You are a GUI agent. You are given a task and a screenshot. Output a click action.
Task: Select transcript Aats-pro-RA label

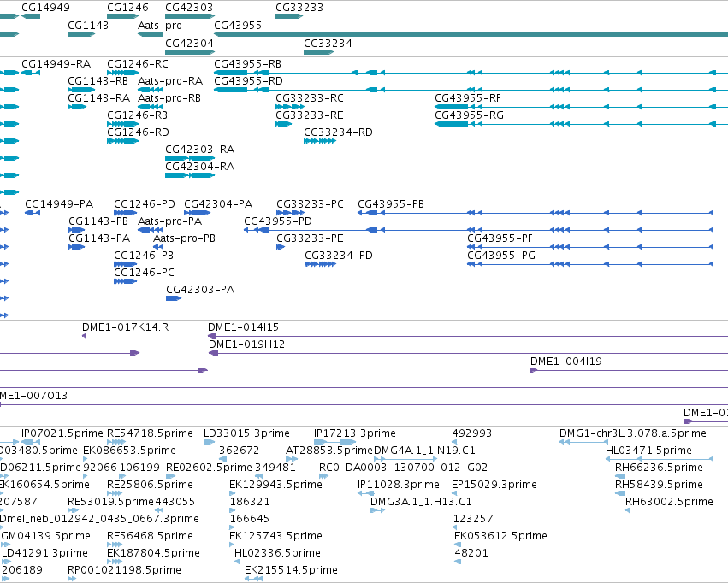(170, 81)
